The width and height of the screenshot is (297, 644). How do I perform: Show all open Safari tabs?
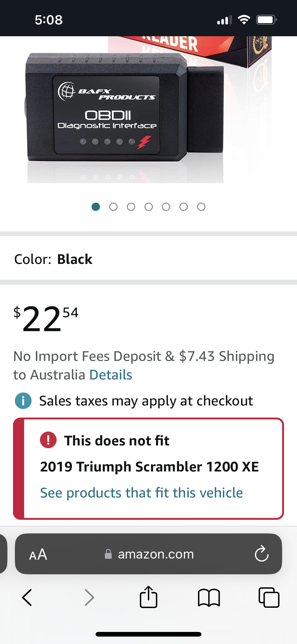click(269, 597)
